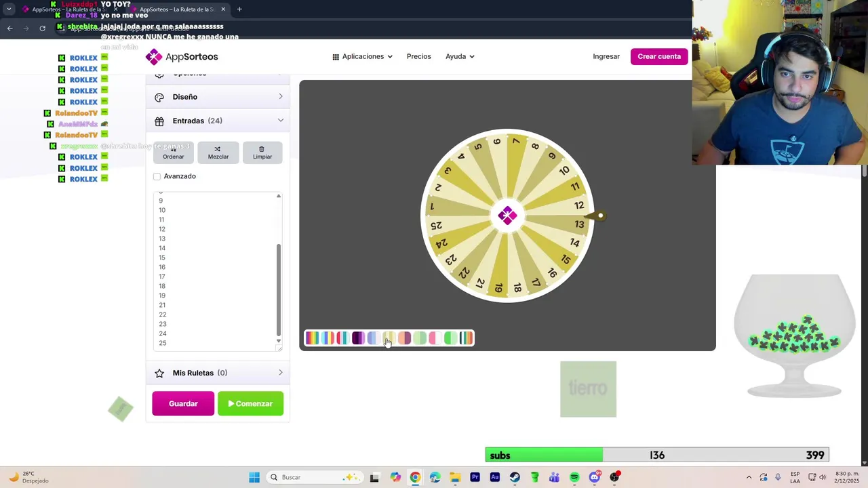This screenshot has height=488, width=868.
Task: Shuffle entries with Mezclar
Action: (218, 152)
